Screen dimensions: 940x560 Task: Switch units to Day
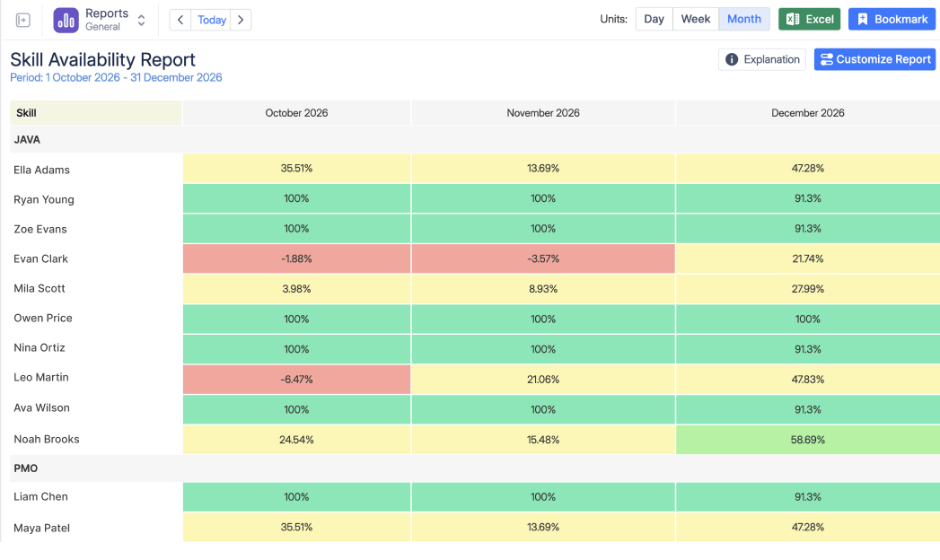[654, 19]
